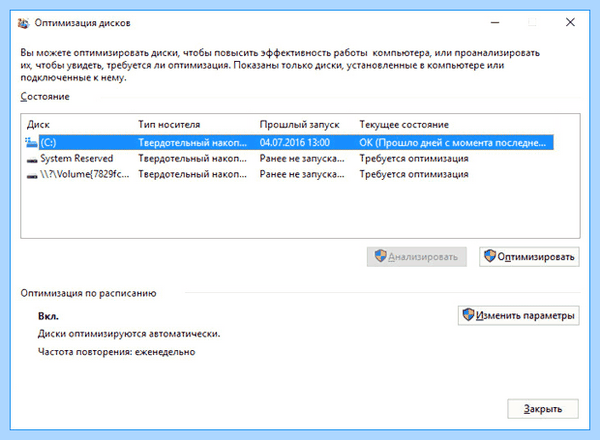Close the window with the X button
The height and width of the screenshot is (440, 600).
(x=570, y=23)
